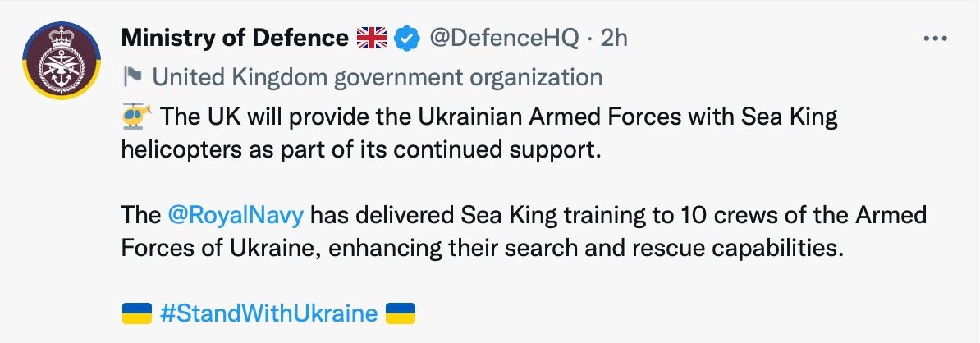Click the phrase 'search and rescue capabilities'
Screen dimensions: 980x343
675,249
